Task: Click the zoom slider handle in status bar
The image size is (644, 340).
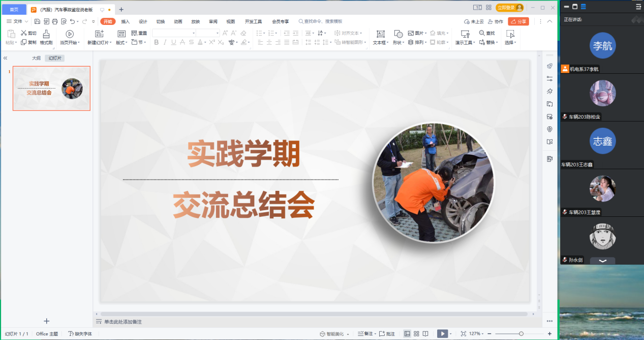Action: click(x=521, y=334)
